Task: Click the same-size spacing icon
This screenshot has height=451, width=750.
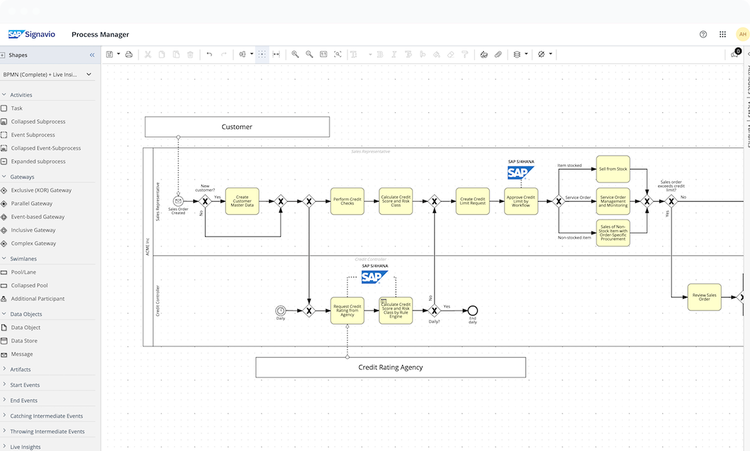Action: tap(276, 55)
